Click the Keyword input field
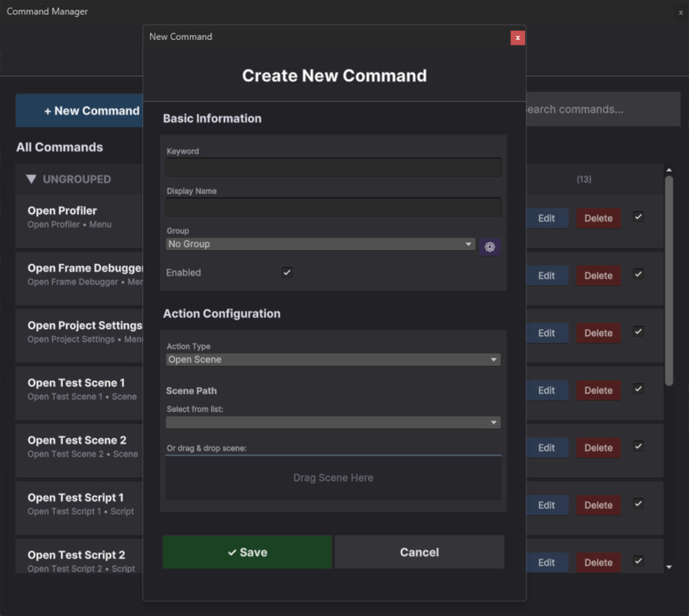689x616 pixels. [x=333, y=167]
